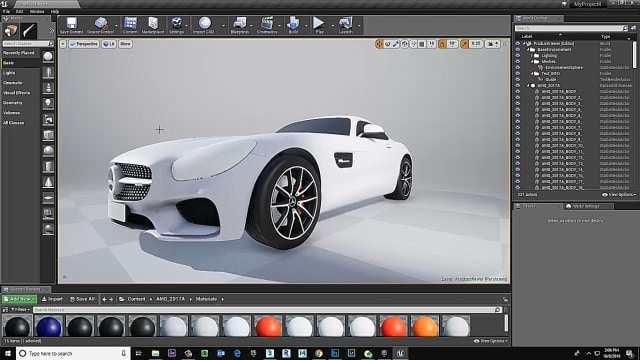This screenshot has height=360, width=640.
Task: Open the Filters dropdown in Content Browser
Action: pyautogui.click(x=20, y=310)
